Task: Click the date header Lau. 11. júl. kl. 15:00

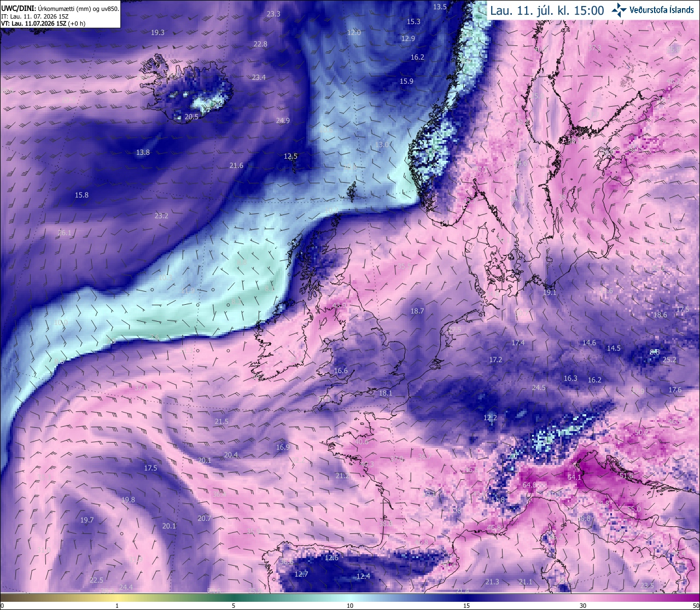Action: pos(547,10)
